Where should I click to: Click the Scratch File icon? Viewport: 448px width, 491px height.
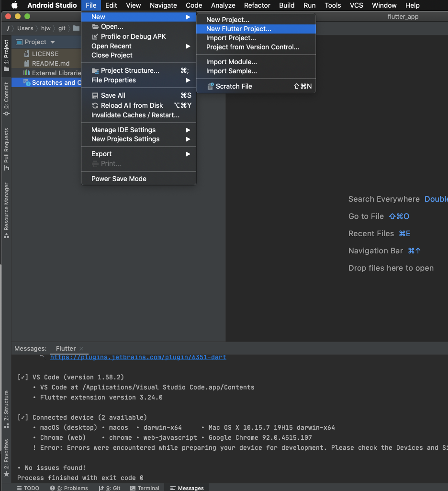(x=211, y=86)
